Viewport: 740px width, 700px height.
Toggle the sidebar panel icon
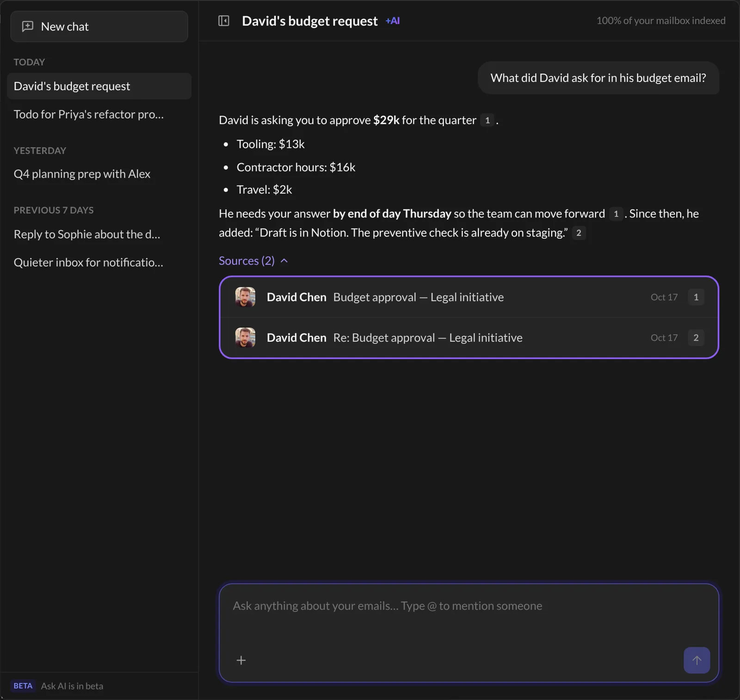coord(224,21)
